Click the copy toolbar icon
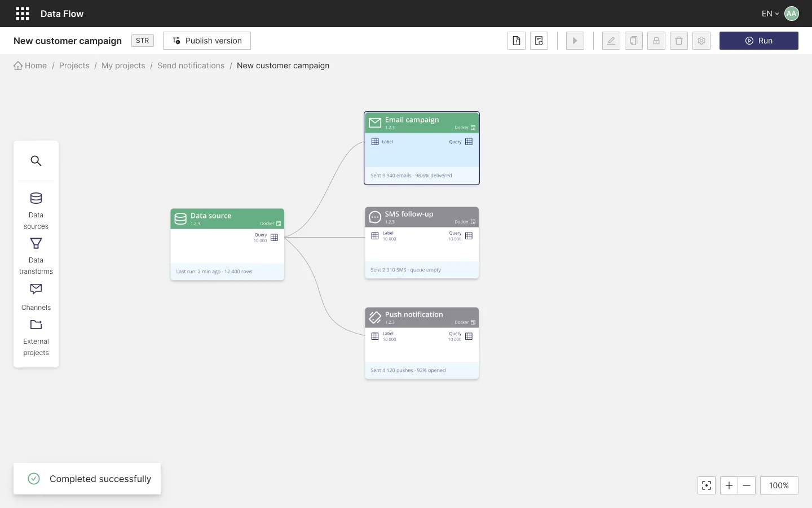The width and height of the screenshot is (812, 508). coord(634,41)
